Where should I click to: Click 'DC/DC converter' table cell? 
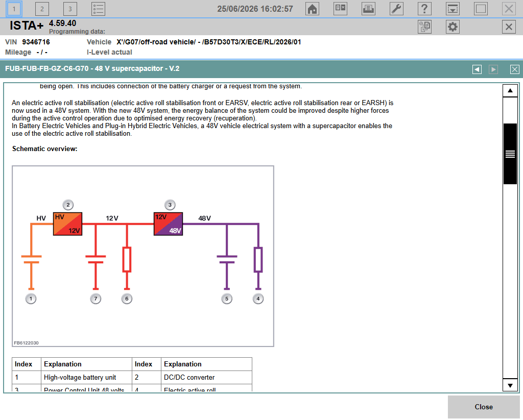pyautogui.click(x=206, y=377)
